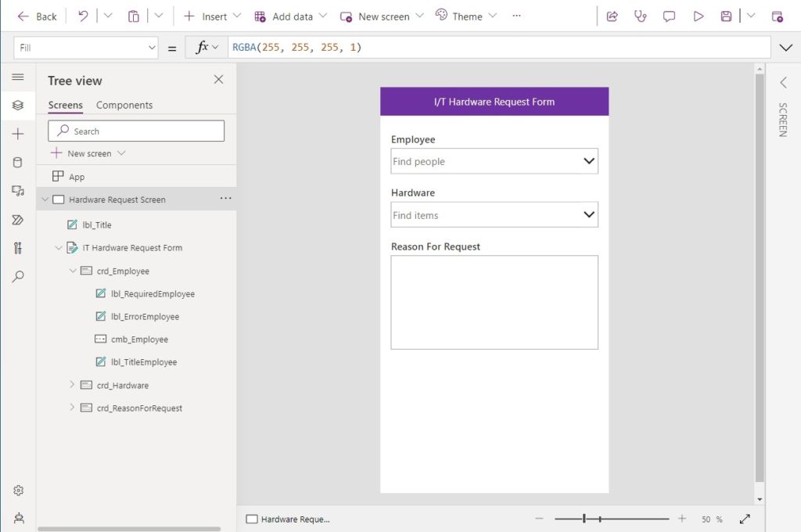Preview the app with Play icon
Screen dimensions: 801x532
pyautogui.click(x=698, y=16)
